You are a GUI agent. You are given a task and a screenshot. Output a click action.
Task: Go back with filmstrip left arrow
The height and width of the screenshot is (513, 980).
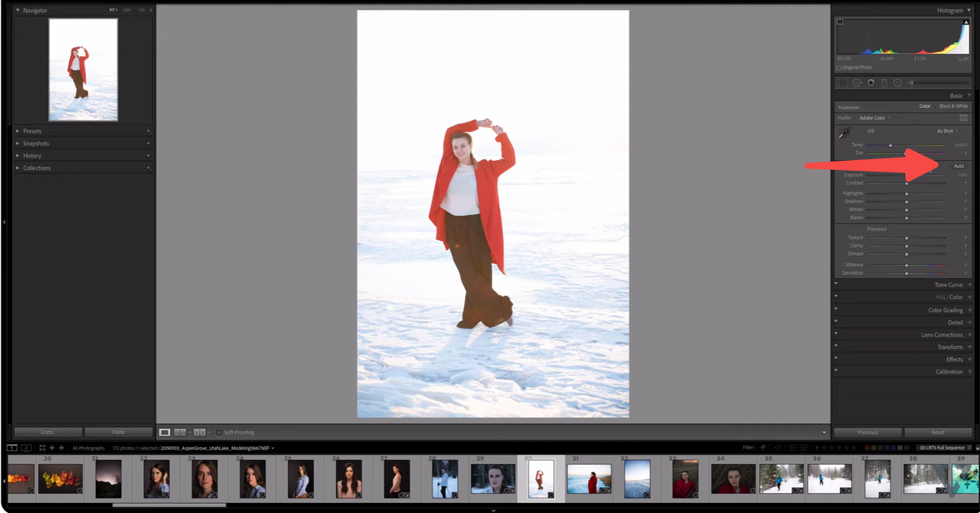pyautogui.click(x=52, y=448)
